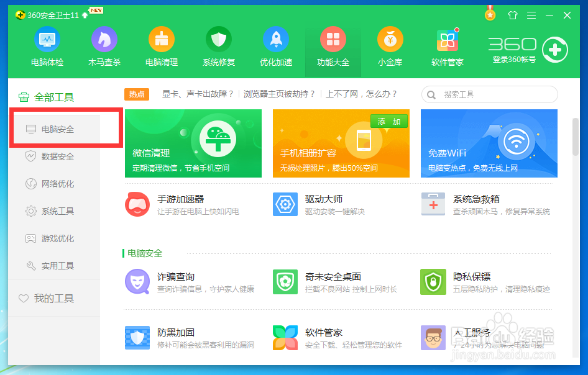Viewport: 588px width, 375px height.
Task: Click the 360 account plus logo
Action: tap(555, 50)
